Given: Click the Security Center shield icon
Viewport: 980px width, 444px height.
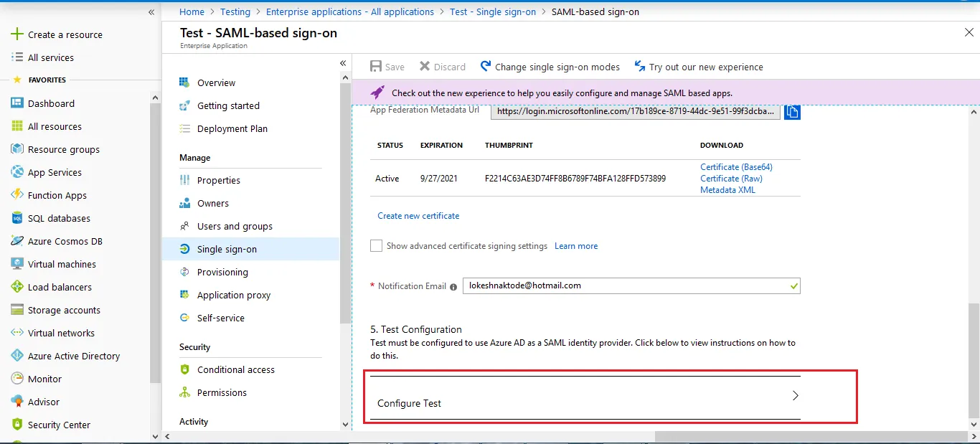Looking at the screenshot, I should 17,425.
